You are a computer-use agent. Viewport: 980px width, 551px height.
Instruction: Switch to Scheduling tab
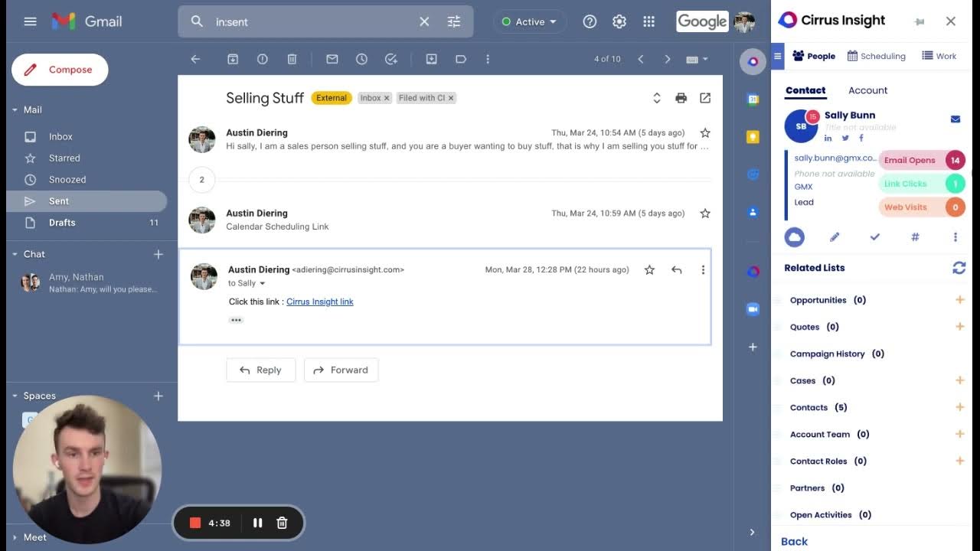pos(877,56)
